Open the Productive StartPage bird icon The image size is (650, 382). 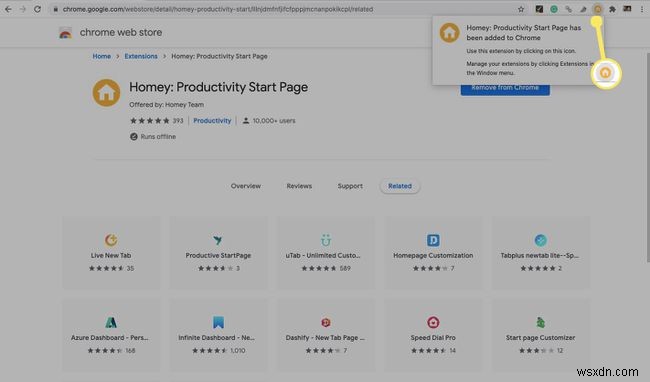218,240
